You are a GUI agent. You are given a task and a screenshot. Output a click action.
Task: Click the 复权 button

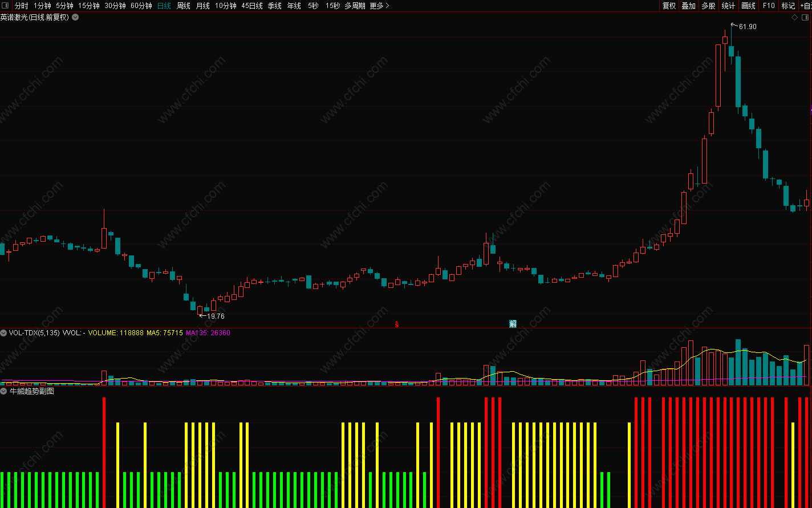(x=669, y=6)
